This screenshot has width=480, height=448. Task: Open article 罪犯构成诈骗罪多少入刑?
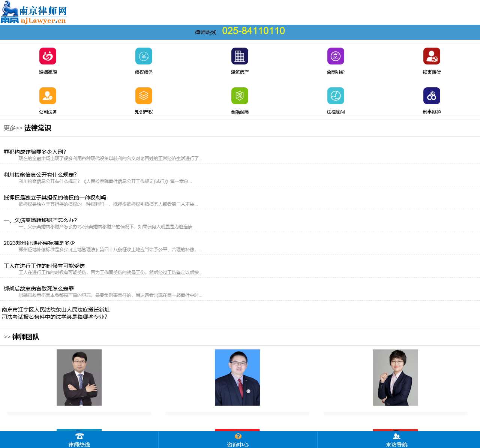(35, 152)
